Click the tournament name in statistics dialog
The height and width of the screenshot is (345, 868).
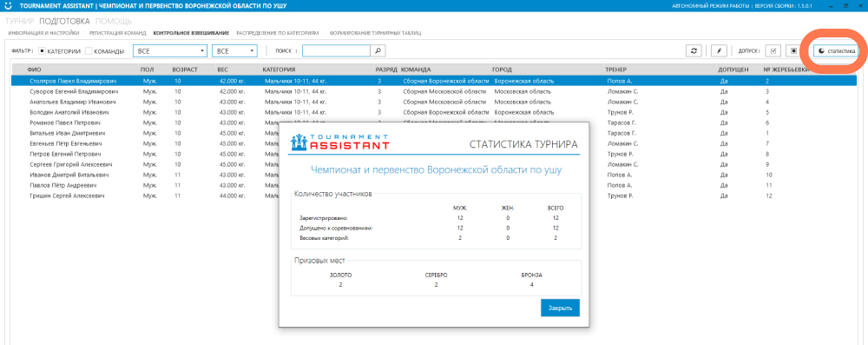(x=437, y=169)
